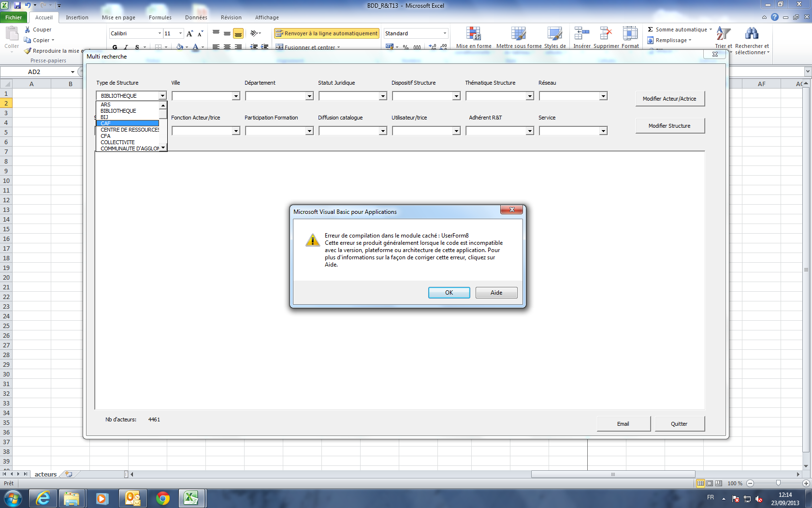812x508 pixels.
Task: Click the decrease indent icon
Action: pyautogui.click(x=254, y=47)
